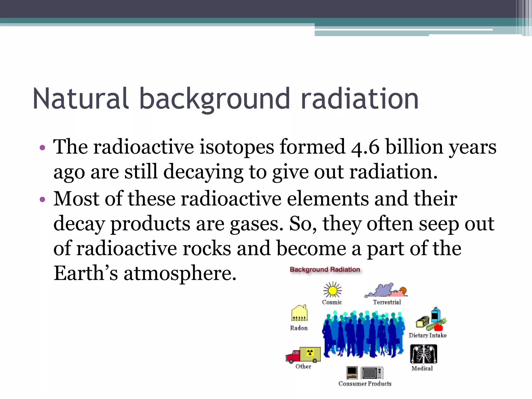532x399 pixels.
Task: Click the text '4.6 billion years'
Action: [x=423, y=147]
